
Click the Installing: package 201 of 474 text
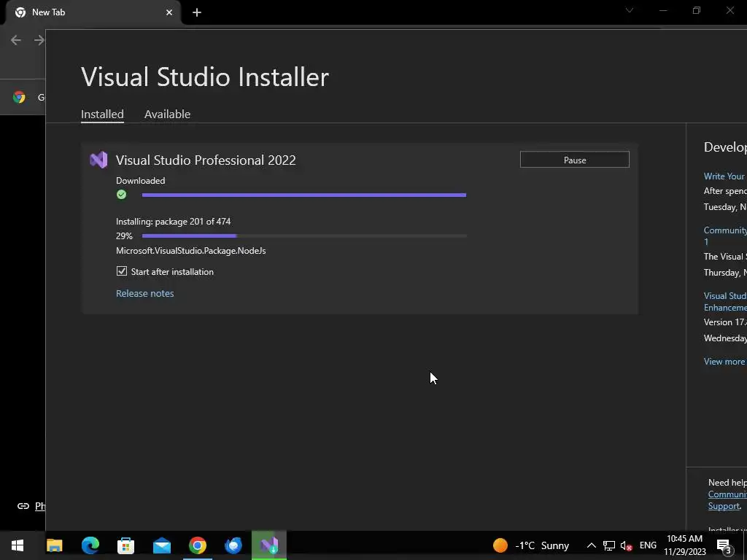[x=174, y=222]
